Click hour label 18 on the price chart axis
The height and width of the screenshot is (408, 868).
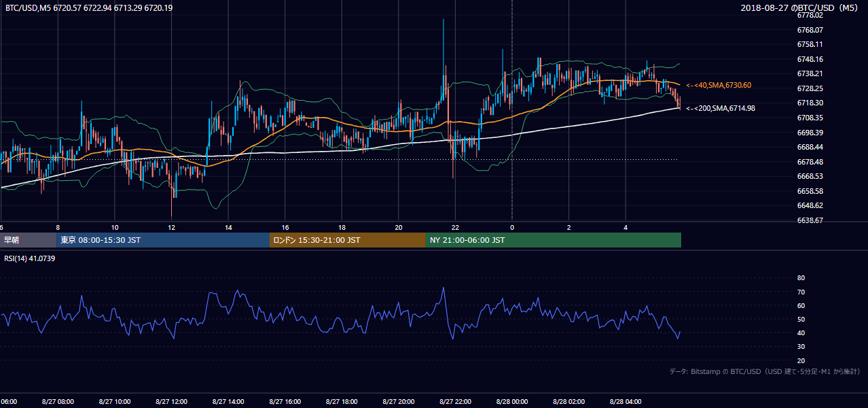[342, 228]
